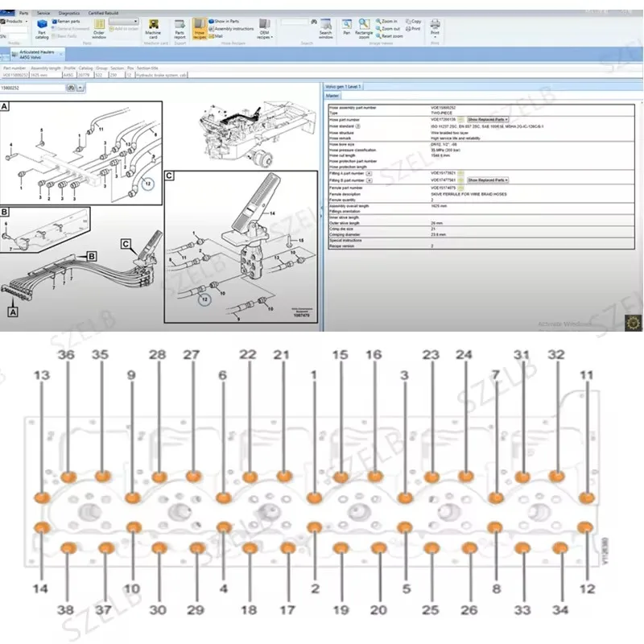Image resolution: width=644 pixels, height=644 pixels.
Task: Open the Machine card
Action: (153, 29)
